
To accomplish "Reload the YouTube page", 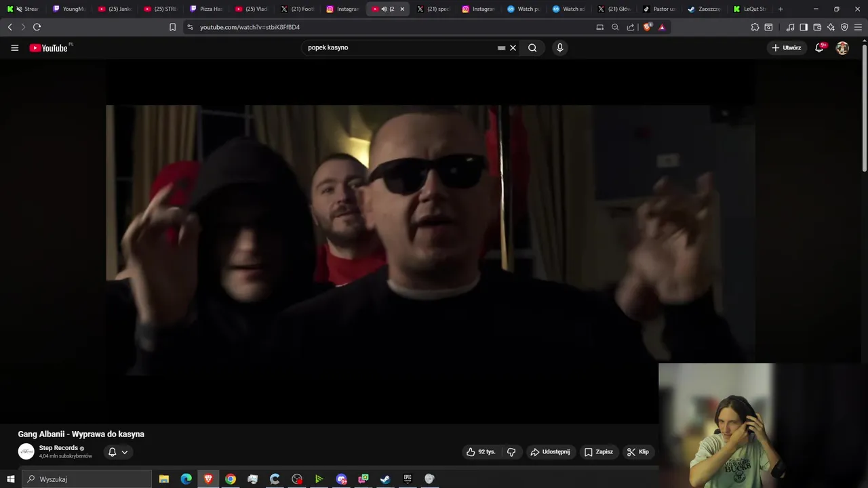I will 37,27.
